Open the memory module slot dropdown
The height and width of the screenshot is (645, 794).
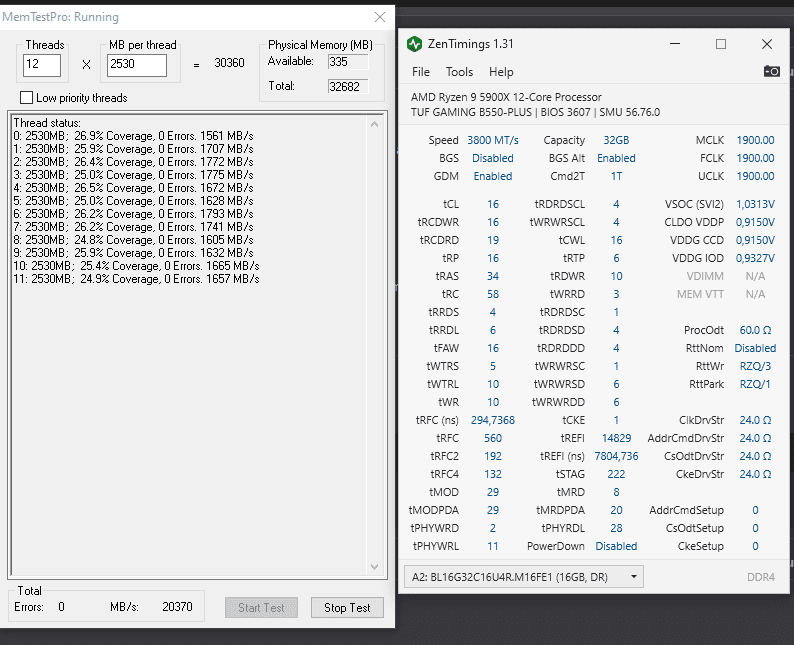coord(524,577)
